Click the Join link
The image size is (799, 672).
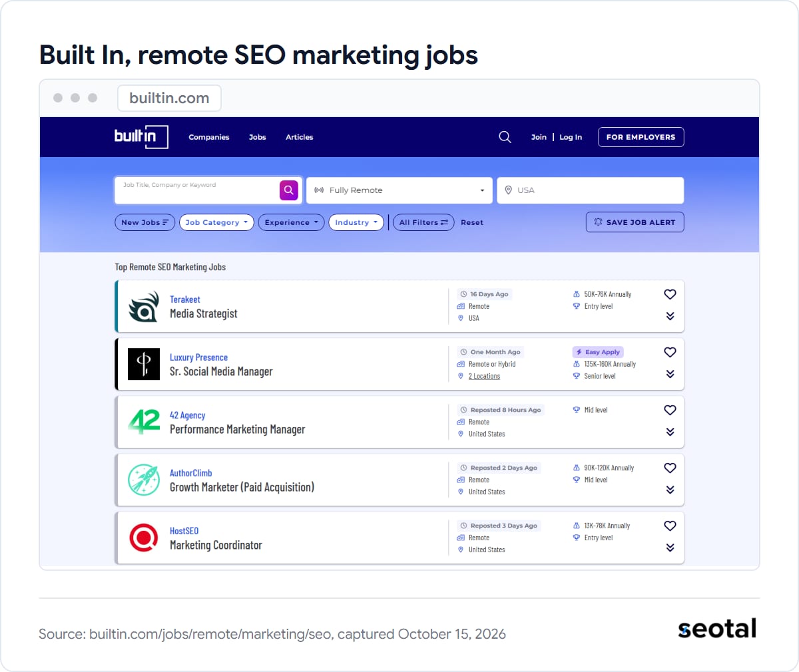539,137
